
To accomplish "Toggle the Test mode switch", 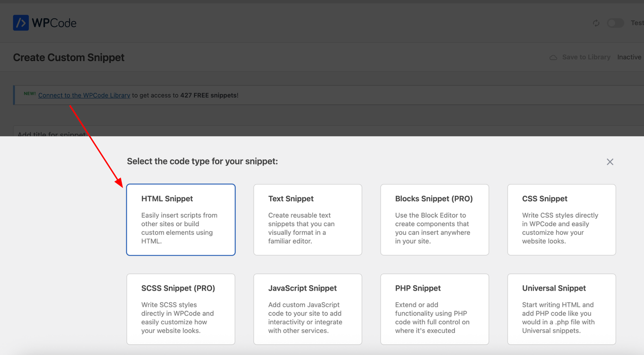I will point(615,23).
